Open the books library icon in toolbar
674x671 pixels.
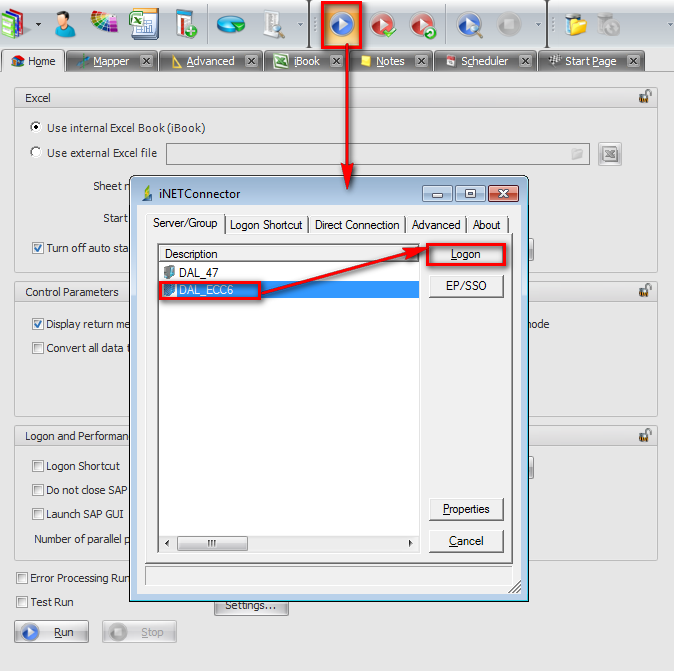click(x=14, y=25)
